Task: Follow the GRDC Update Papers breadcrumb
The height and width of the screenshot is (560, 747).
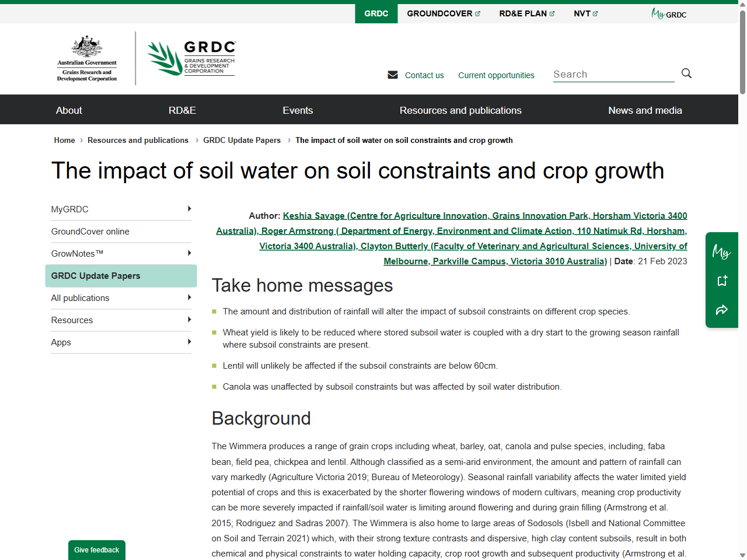Action: tap(242, 140)
